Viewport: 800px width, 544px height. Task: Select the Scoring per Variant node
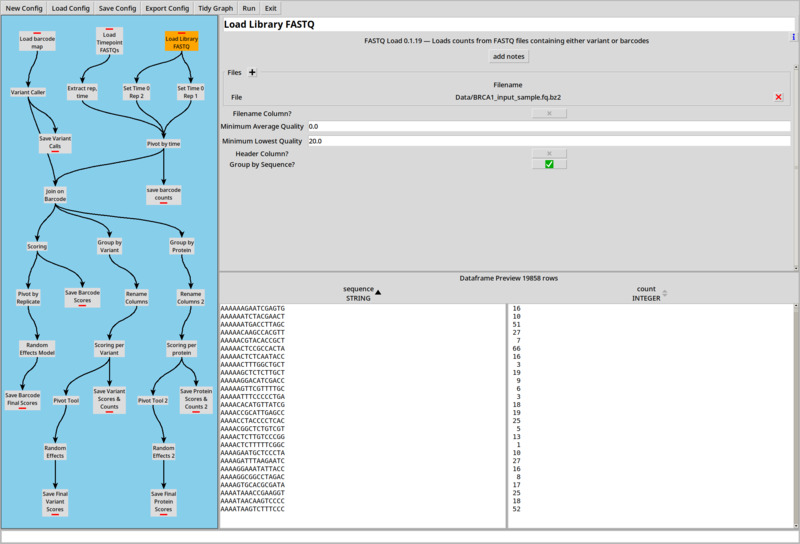[109, 349]
